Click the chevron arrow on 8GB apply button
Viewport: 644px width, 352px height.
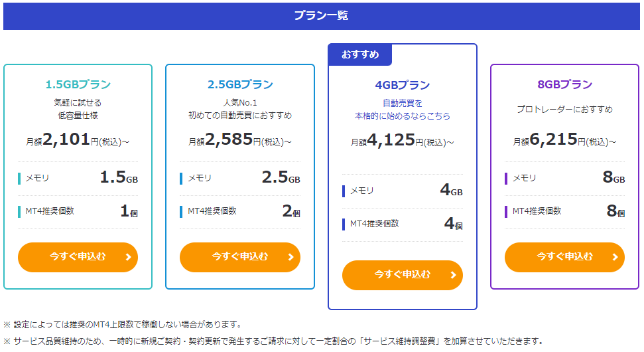[x=615, y=257]
